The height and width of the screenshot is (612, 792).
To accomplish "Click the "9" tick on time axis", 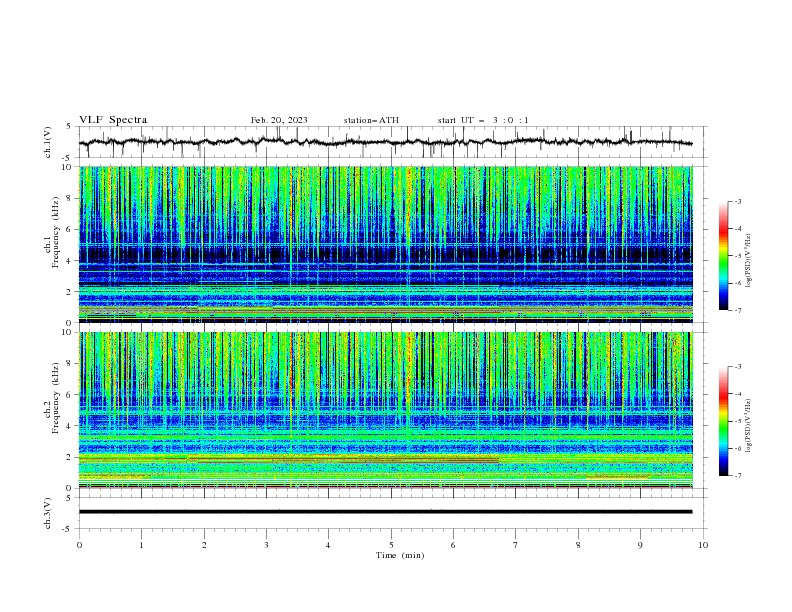I will point(640,545).
